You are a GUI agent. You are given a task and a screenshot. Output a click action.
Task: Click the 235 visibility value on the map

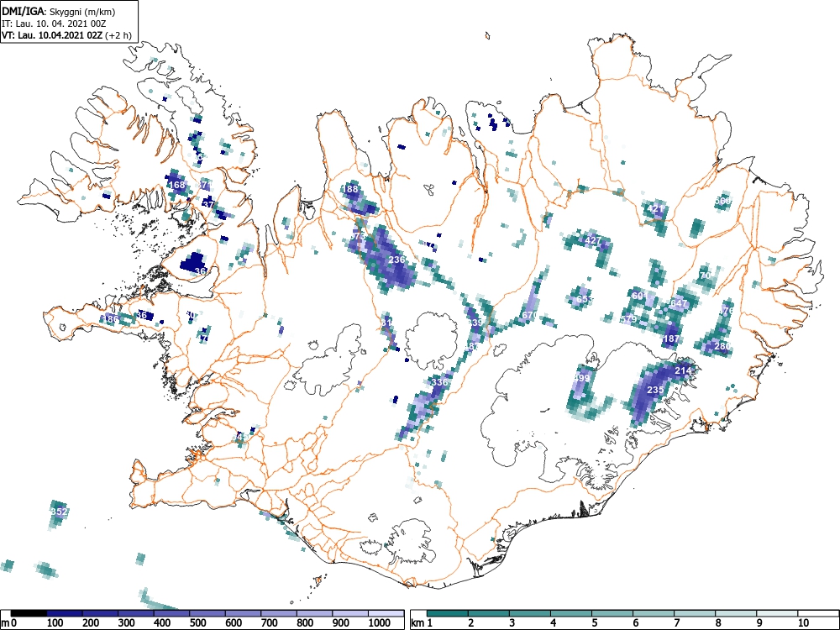656,390
